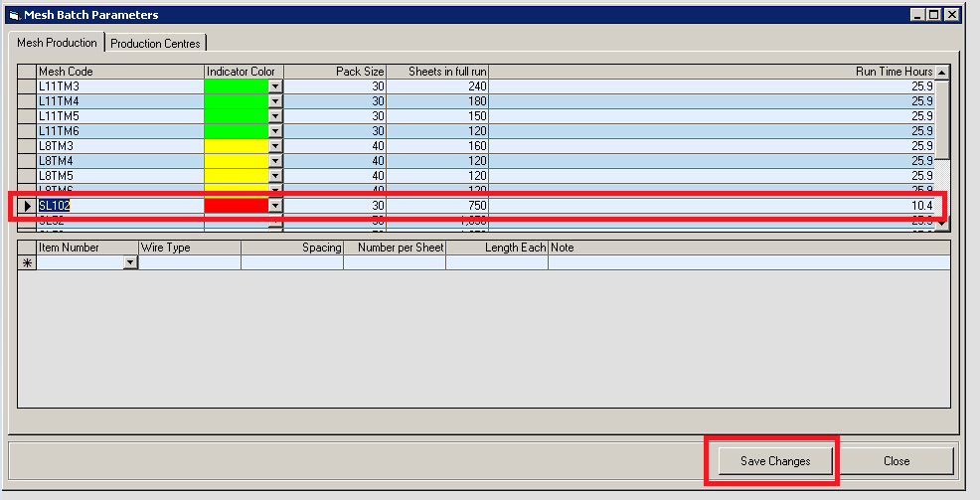Click the mesh grid scroll down arrow

[942, 223]
